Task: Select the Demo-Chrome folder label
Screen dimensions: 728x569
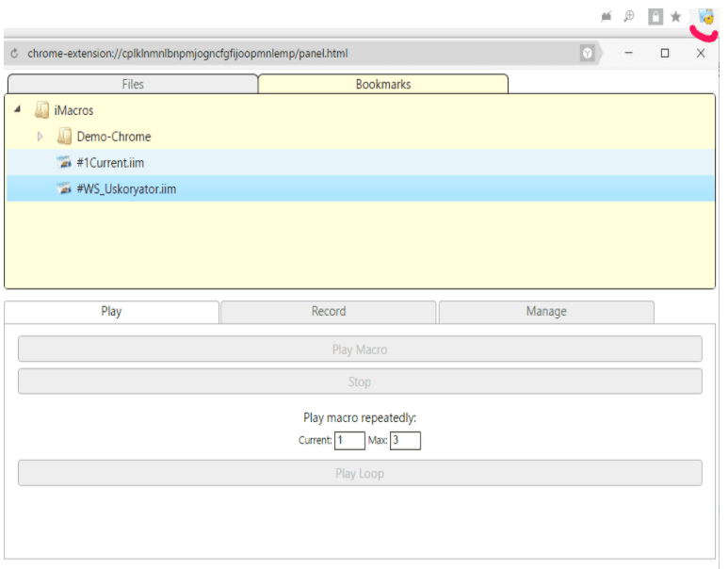Action: coord(114,137)
